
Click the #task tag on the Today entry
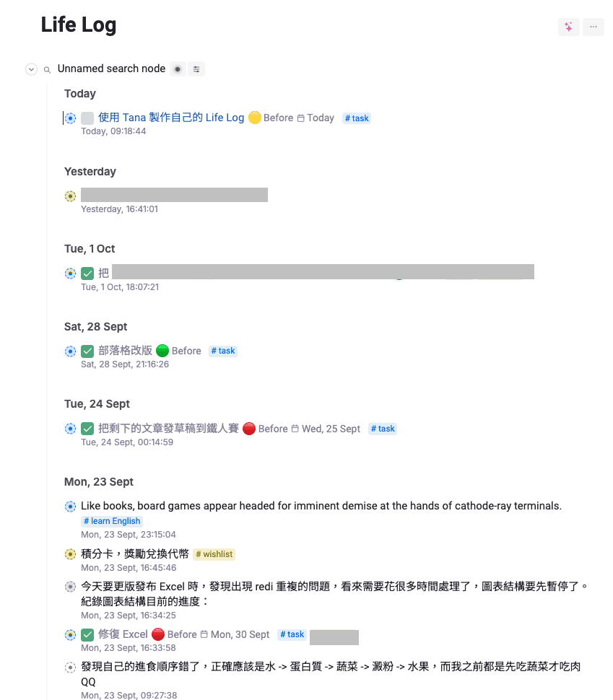pos(357,118)
